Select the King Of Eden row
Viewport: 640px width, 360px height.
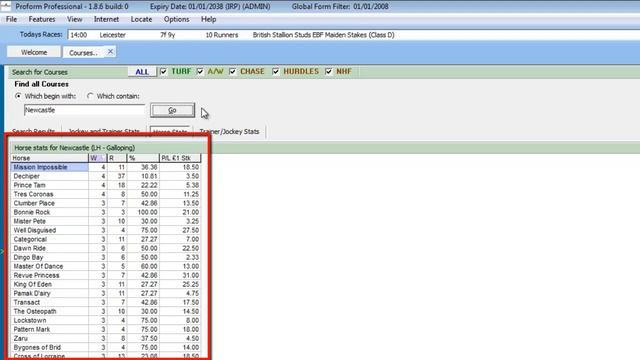106,284
